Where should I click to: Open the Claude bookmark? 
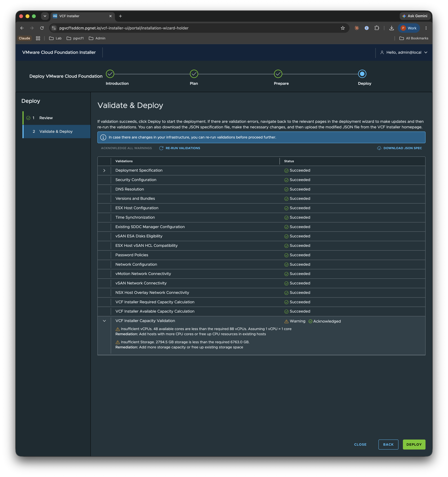click(24, 38)
